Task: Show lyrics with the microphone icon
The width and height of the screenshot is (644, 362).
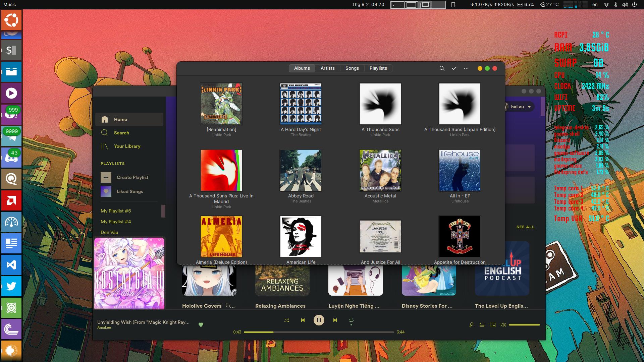Action: 471,325
